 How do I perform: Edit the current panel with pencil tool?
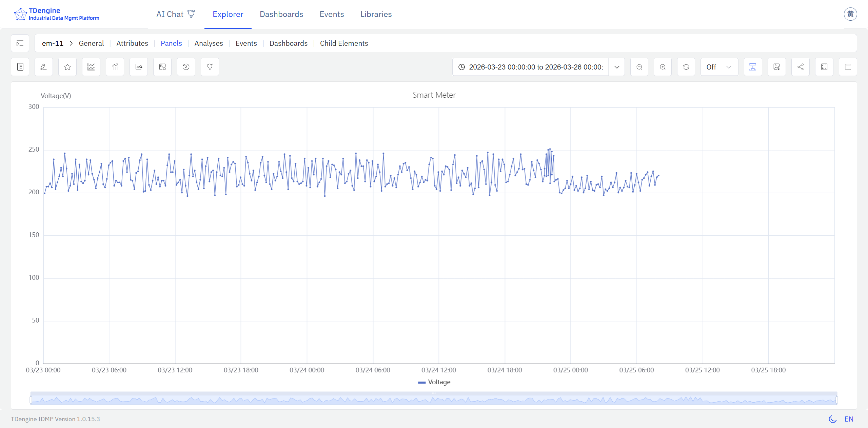click(x=43, y=67)
